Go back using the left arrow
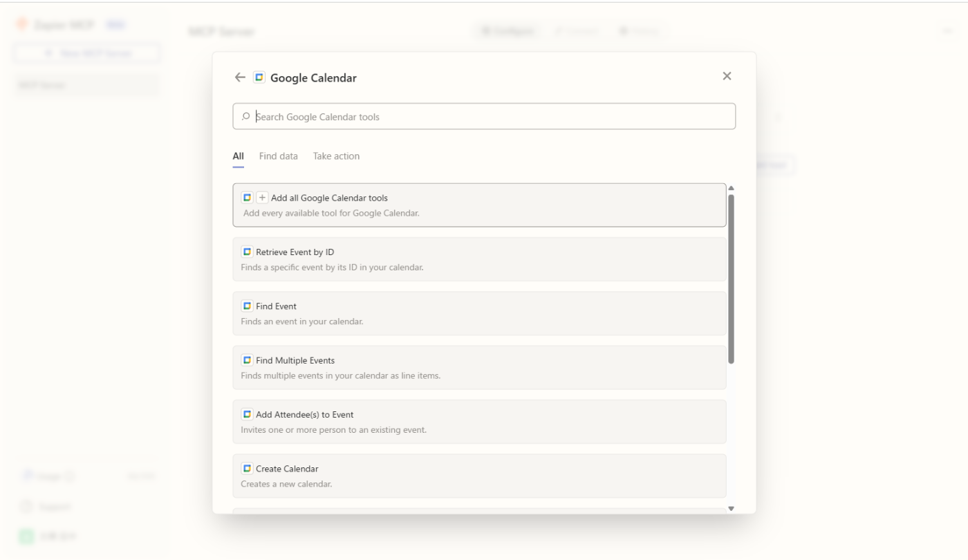 click(240, 77)
